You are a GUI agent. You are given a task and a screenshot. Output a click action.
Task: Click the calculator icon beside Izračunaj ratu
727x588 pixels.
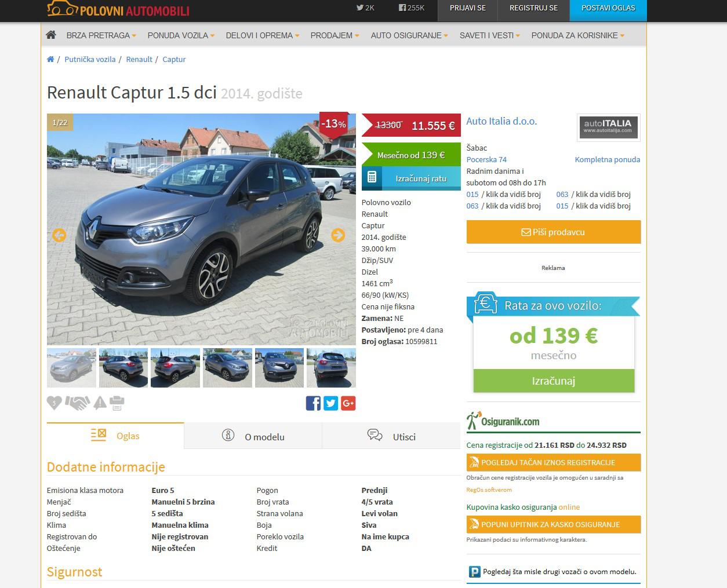(372, 178)
